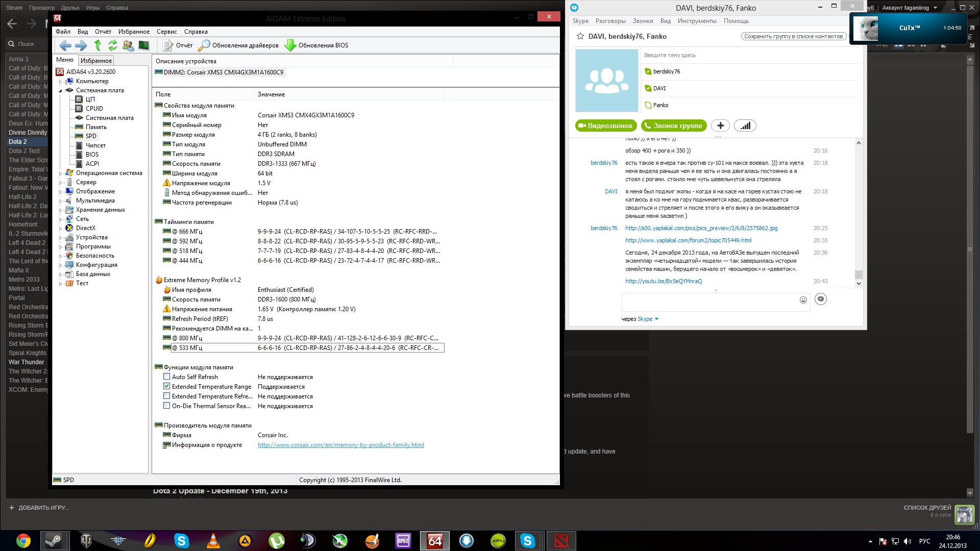Toggle the Auto Self Refresh checkbox

(166, 377)
